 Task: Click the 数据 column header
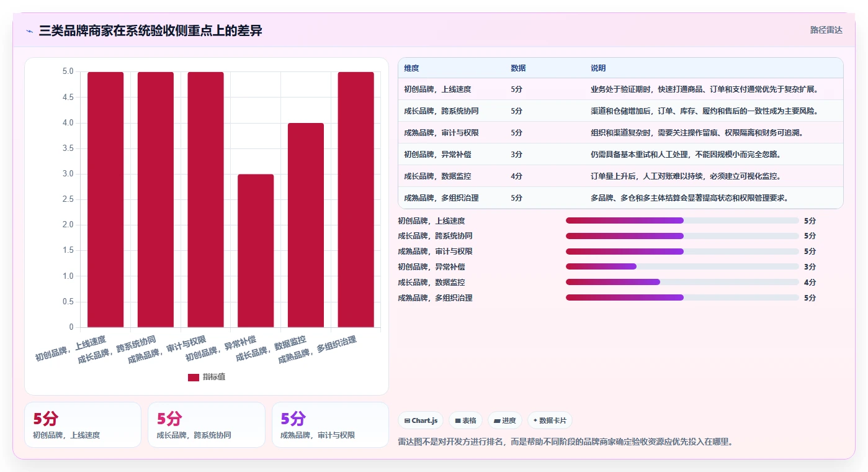518,68
